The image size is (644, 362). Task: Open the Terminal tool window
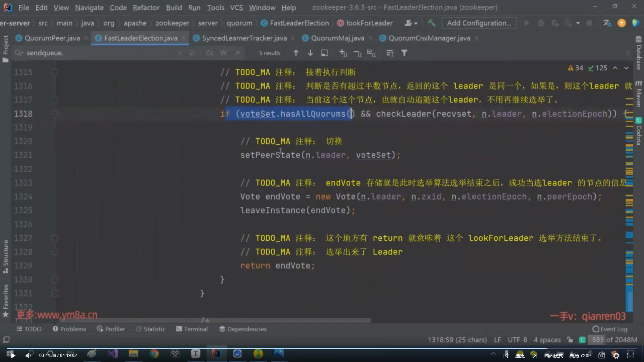click(x=192, y=329)
